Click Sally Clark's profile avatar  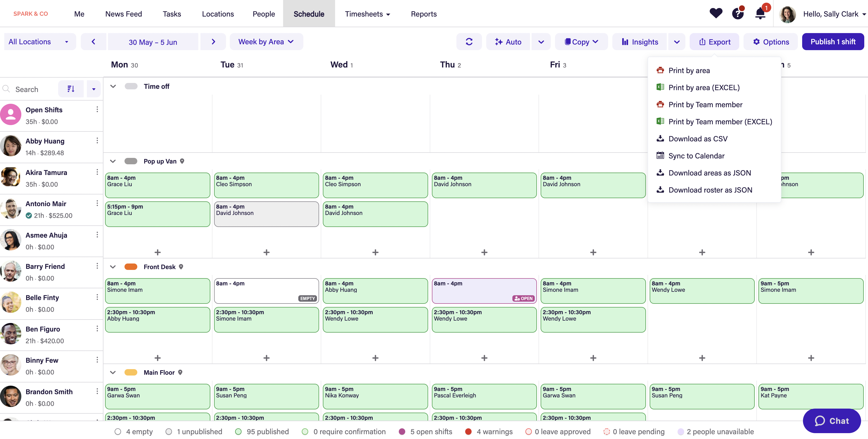click(x=787, y=14)
